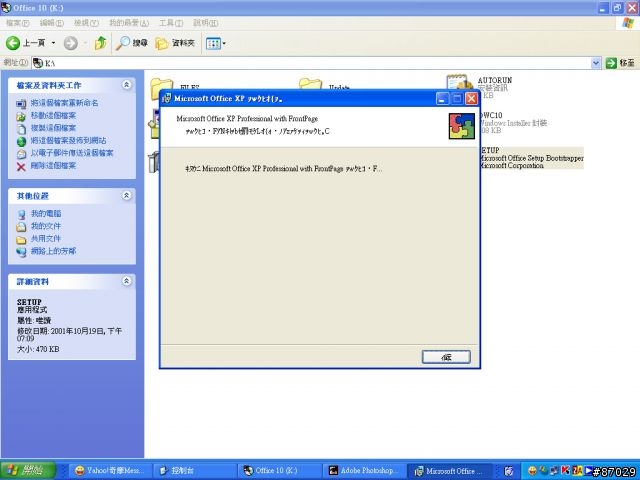Screen dimensions: 640x480
Task: Switch to 控制台 taskbar button
Action: [194, 471]
